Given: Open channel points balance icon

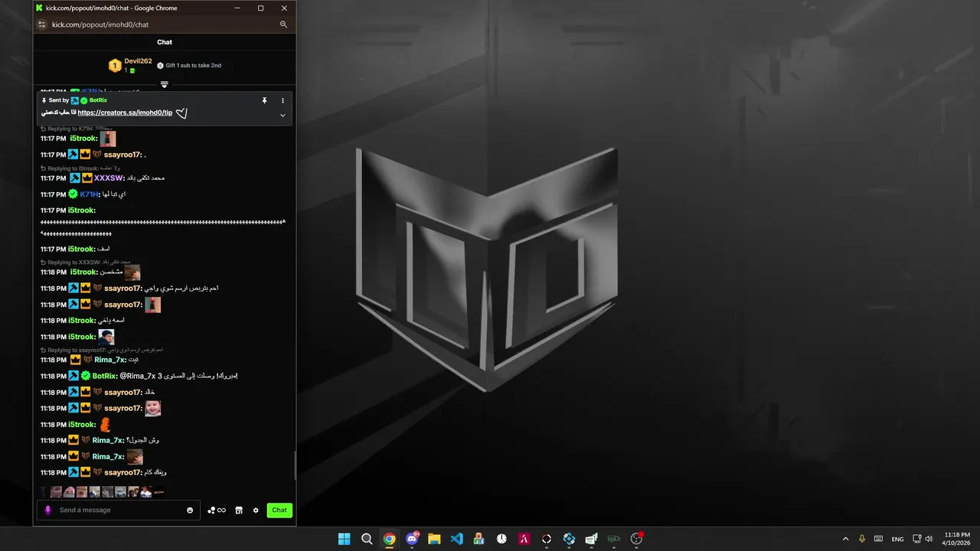Looking at the screenshot, I should click(217, 510).
